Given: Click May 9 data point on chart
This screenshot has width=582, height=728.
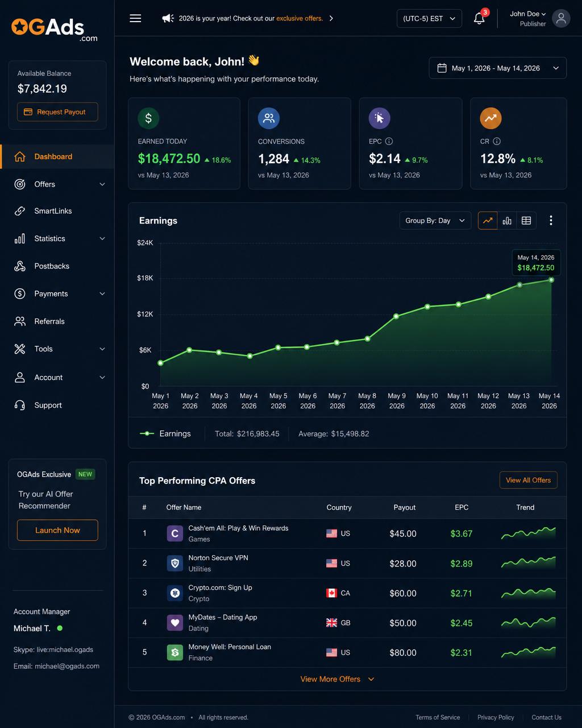Looking at the screenshot, I should [x=396, y=316].
